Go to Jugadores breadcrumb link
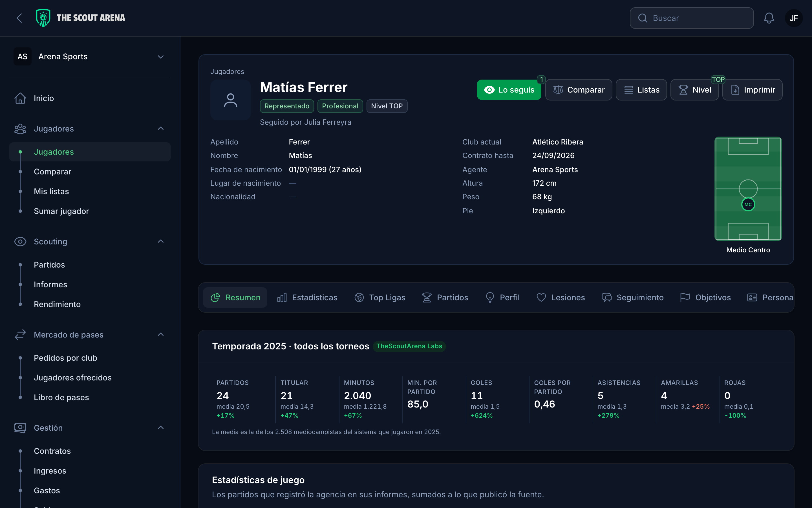The width and height of the screenshot is (812, 508). [227, 72]
